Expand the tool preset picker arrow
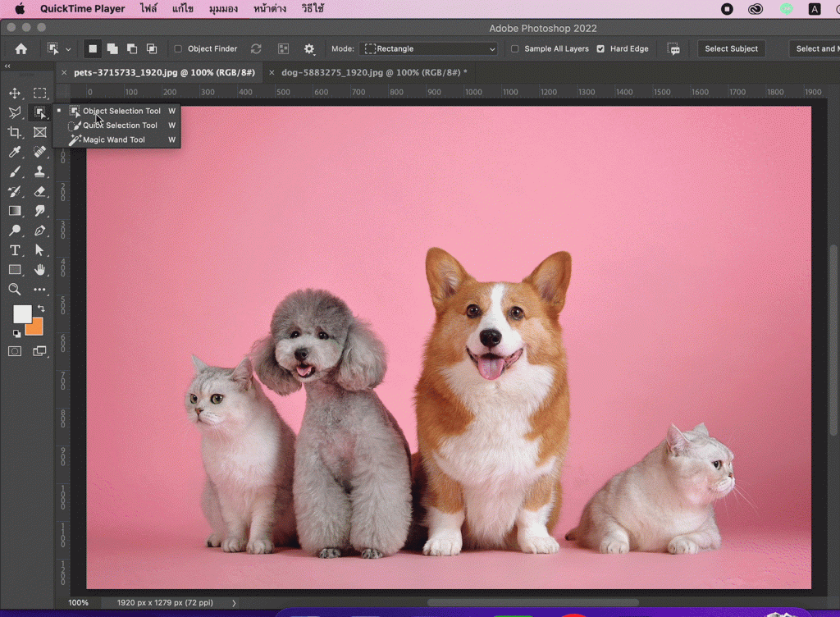The height and width of the screenshot is (617, 840). (x=68, y=49)
